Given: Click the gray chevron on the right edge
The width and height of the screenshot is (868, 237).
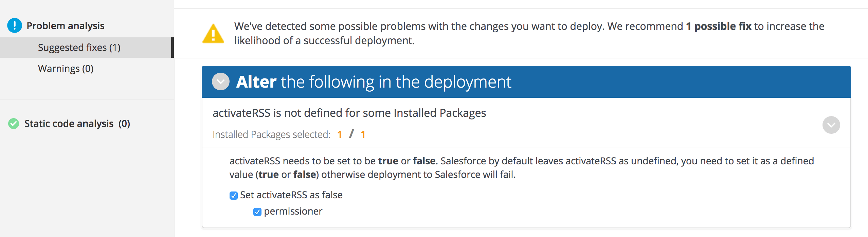Looking at the screenshot, I should (831, 125).
